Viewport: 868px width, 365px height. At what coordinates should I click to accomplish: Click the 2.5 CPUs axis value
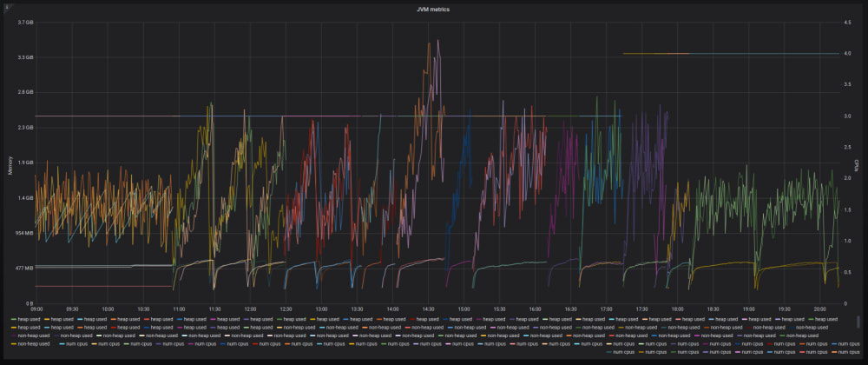(847, 148)
